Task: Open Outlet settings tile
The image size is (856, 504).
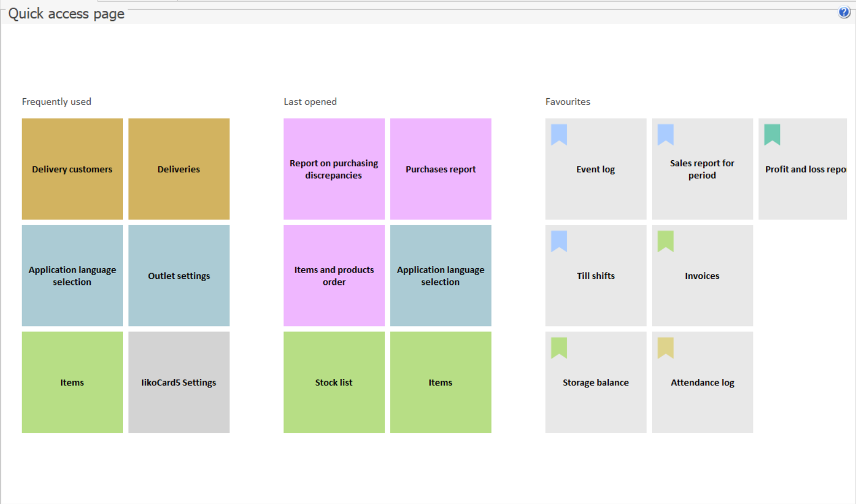Action: [x=179, y=276]
